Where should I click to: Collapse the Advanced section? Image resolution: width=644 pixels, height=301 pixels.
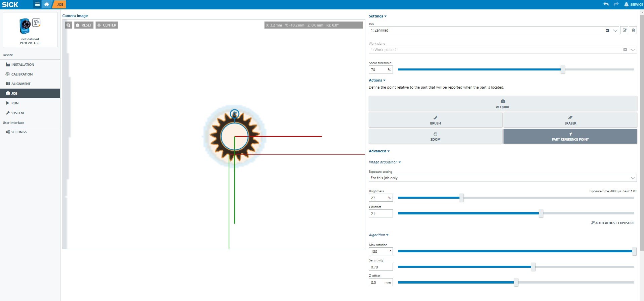[x=379, y=151]
